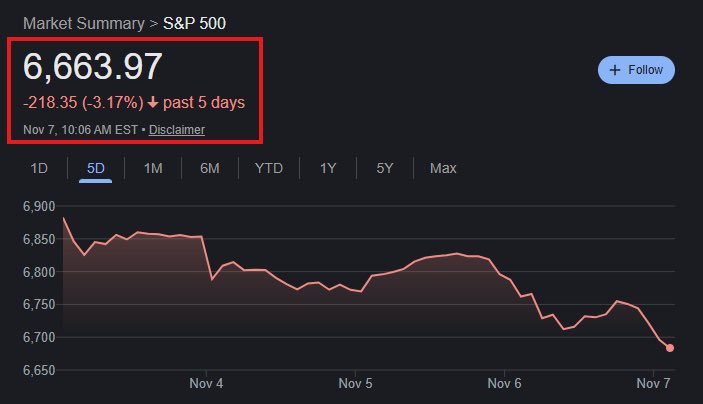Click the Nov 5 date label
This screenshot has width=703, height=404.
(355, 383)
